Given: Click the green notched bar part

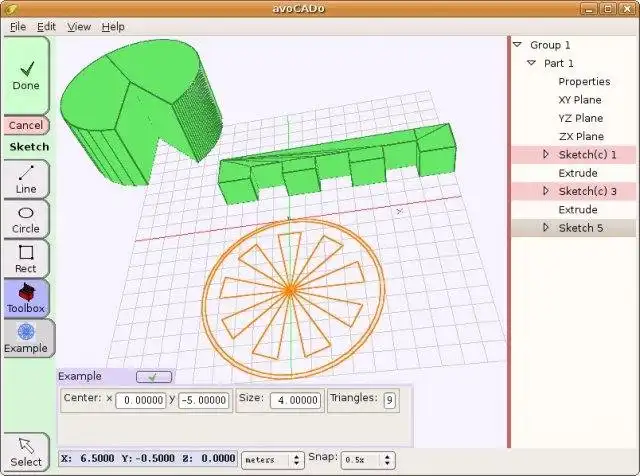Looking at the screenshot, I should tap(337, 163).
